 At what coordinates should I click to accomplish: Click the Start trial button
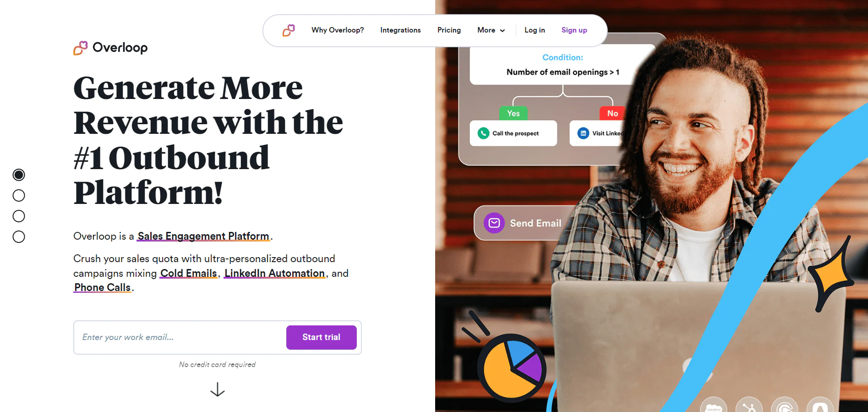coord(322,337)
